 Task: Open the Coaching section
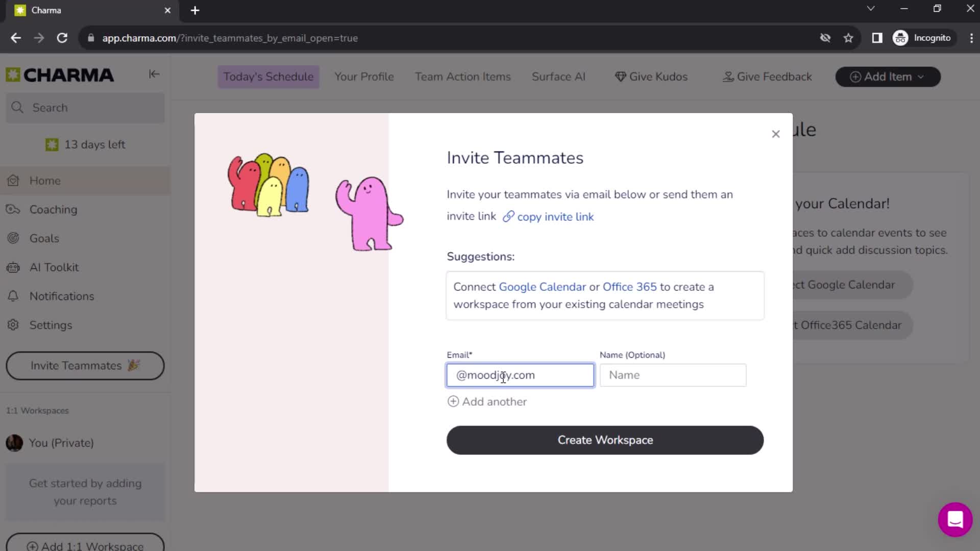pyautogui.click(x=53, y=209)
